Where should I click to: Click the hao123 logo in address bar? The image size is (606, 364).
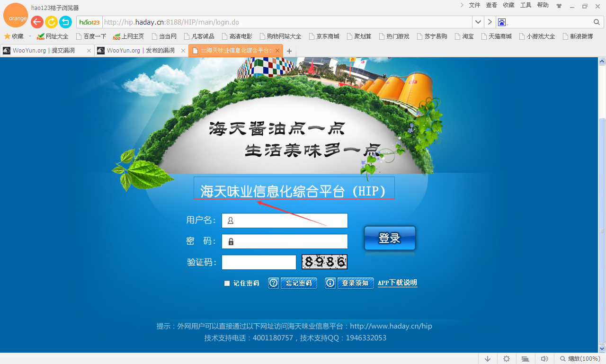pyautogui.click(x=89, y=22)
